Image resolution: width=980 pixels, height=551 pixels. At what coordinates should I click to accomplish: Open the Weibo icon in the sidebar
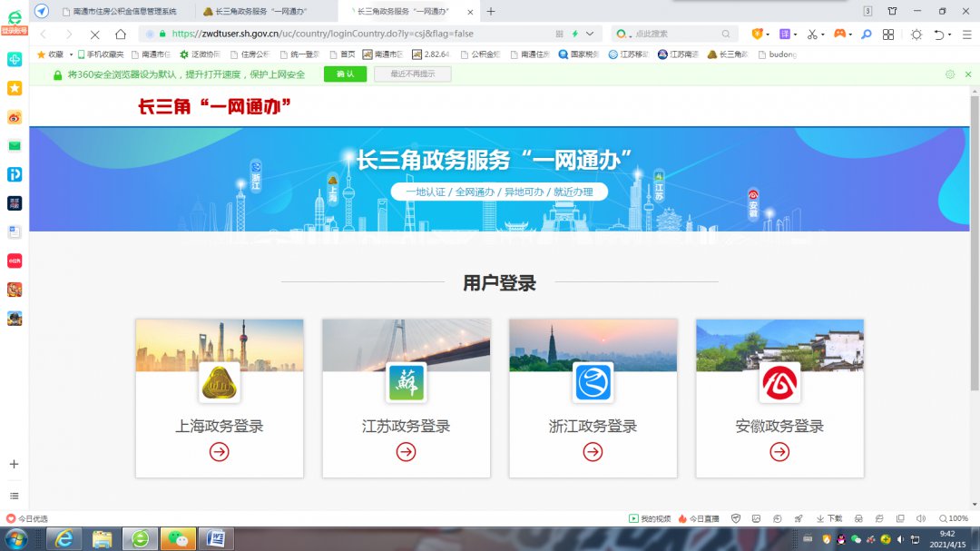pos(15,117)
